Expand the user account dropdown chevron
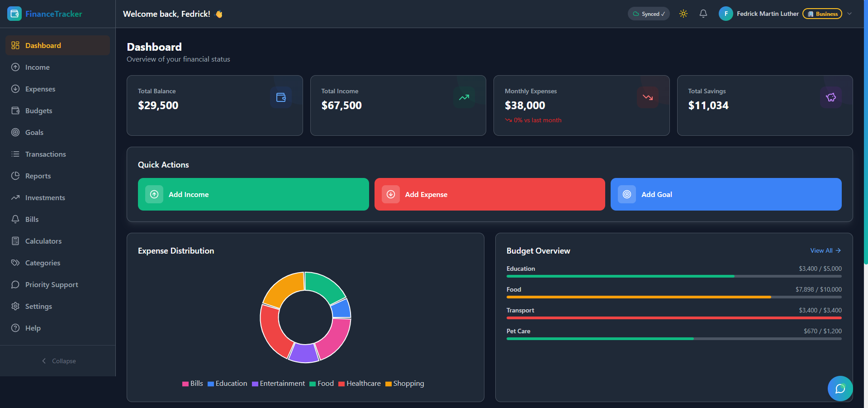Screen dimensions: 868x408 click(849, 14)
